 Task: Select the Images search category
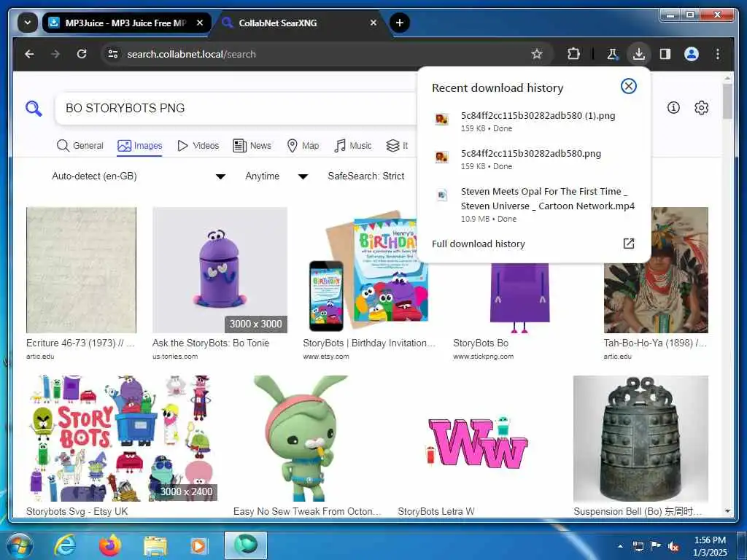coord(139,145)
